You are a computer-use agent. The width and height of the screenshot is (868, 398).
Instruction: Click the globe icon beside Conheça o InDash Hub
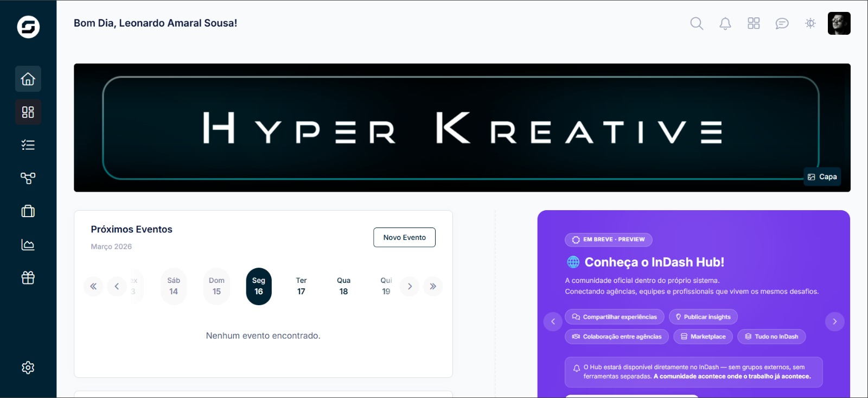[x=573, y=262]
